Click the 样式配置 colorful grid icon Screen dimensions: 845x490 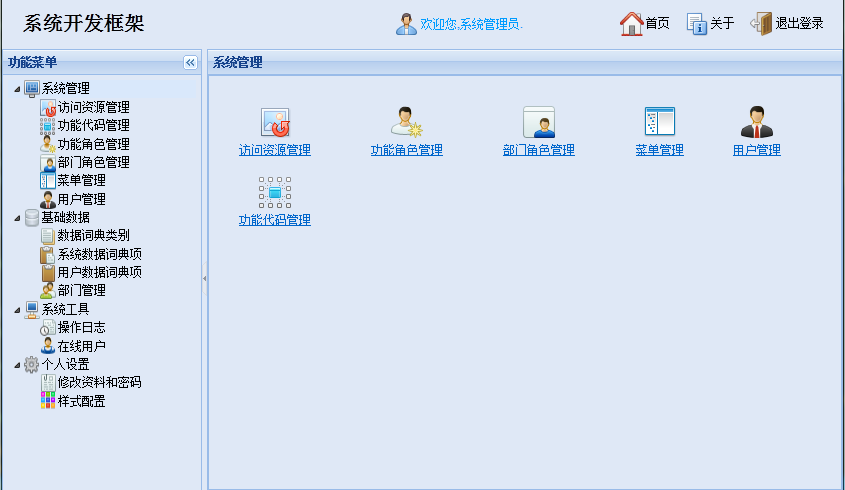47,401
